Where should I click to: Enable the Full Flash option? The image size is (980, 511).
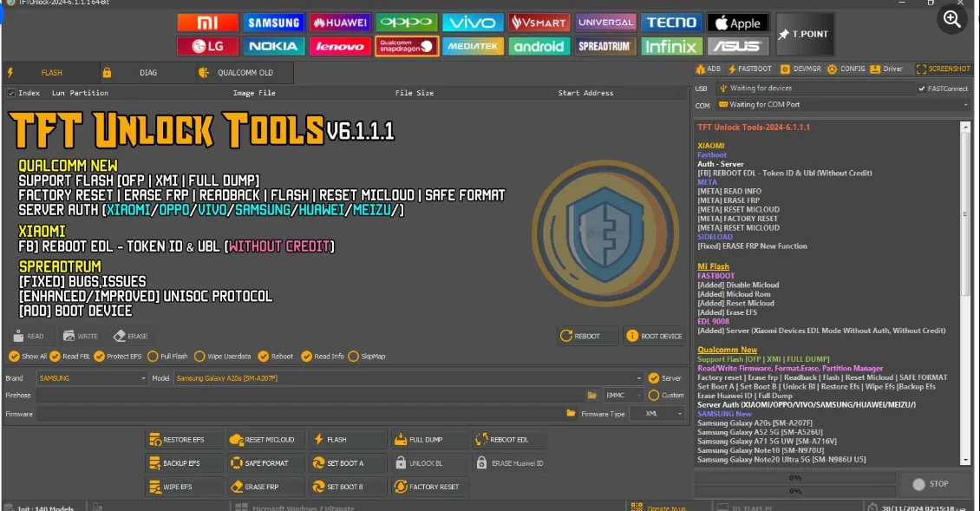pos(167,356)
